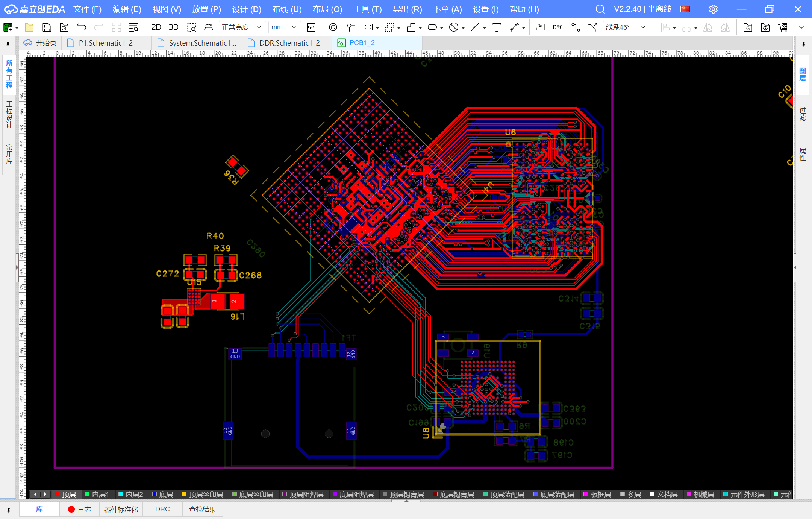Image resolution: width=812 pixels, height=519 pixels.
Task: Click the Undo arrow icon
Action: tap(81, 27)
